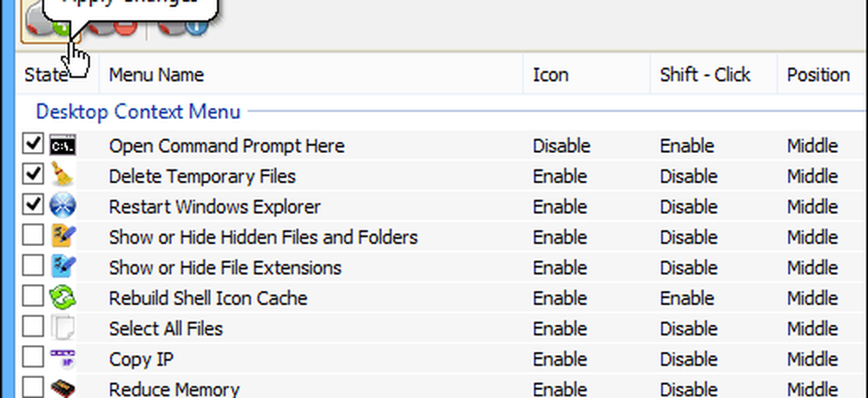This screenshot has width=868, height=398.
Task: Select the Delete Temporary Files menu entry
Action: pyautogui.click(x=201, y=176)
